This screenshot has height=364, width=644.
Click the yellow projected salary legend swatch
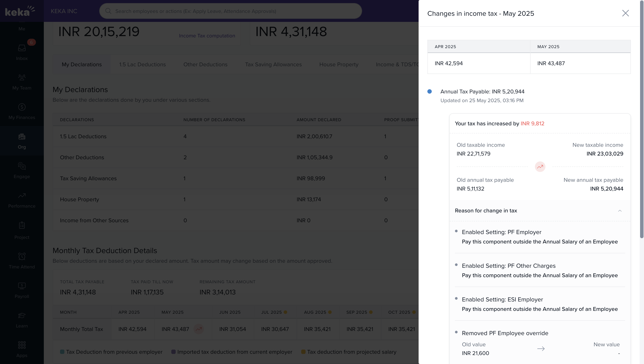tap(303, 352)
